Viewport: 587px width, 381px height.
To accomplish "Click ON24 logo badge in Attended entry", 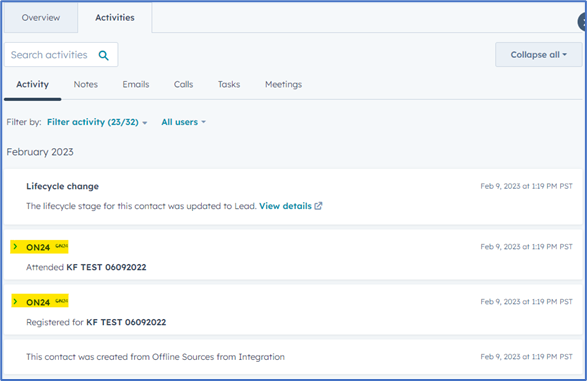I will point(61,246).
